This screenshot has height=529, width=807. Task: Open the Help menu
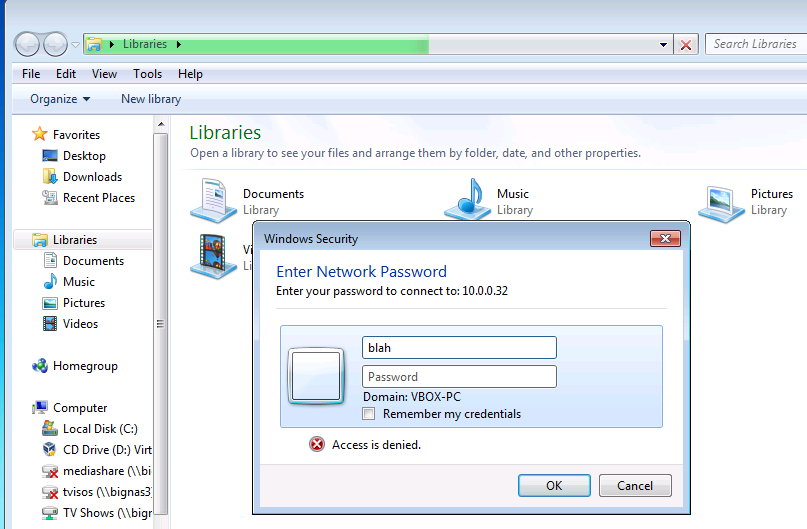tap(190, 74)
